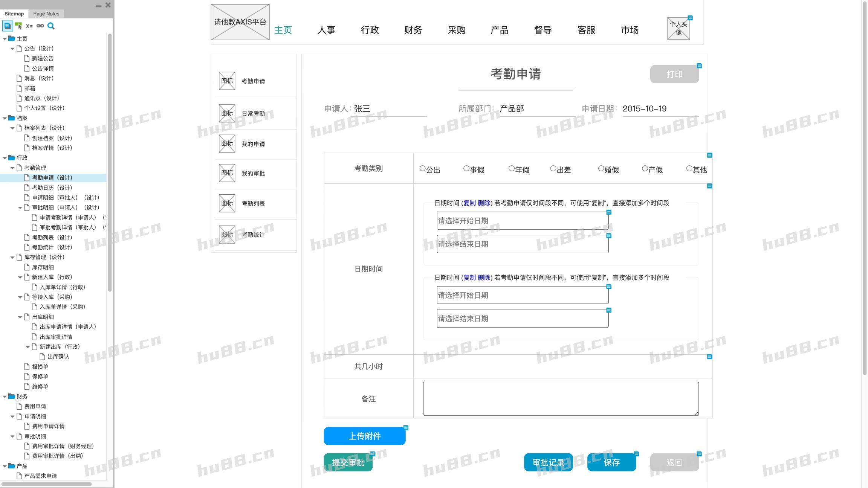Switch to the Page Notes tab

point(46,14)
